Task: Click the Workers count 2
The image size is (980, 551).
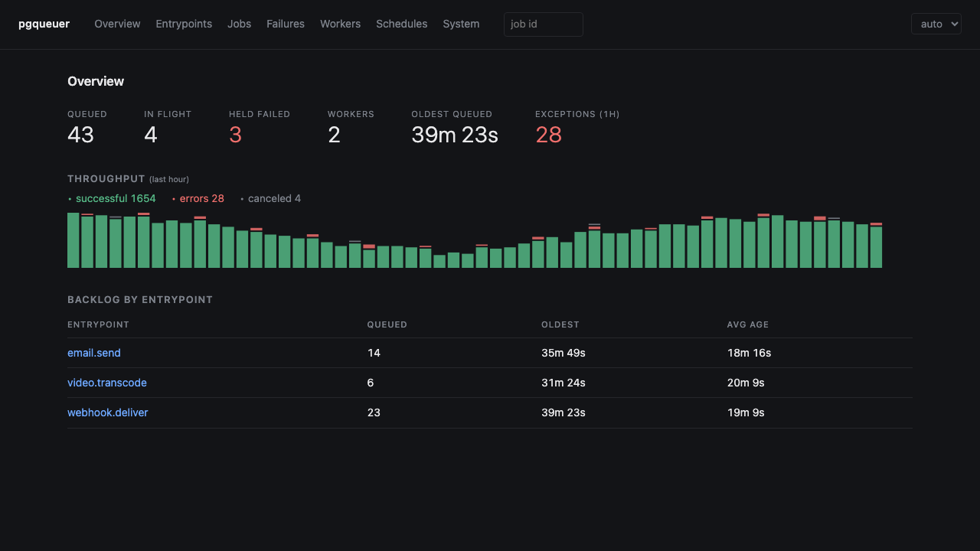Action: point(334,135)
